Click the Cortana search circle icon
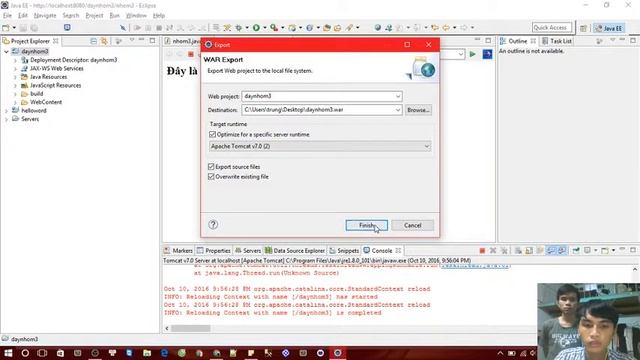The width and height of the screenshot is (640, 360). click(25, 353)
